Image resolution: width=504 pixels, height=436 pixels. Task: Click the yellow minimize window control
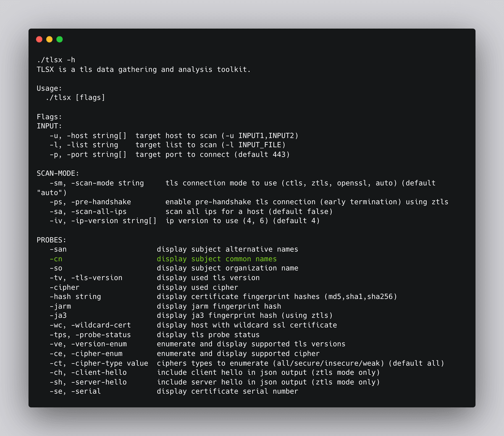49,39
